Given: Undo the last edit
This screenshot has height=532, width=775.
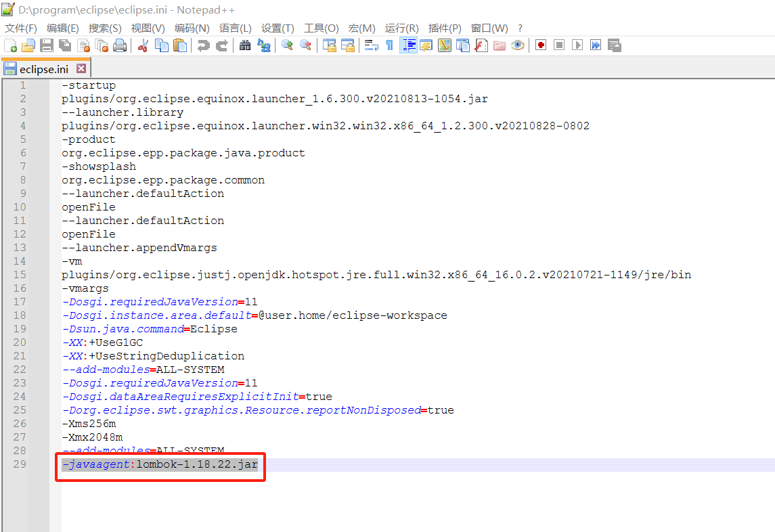Looking at the screenshot, I should [202, 45].
